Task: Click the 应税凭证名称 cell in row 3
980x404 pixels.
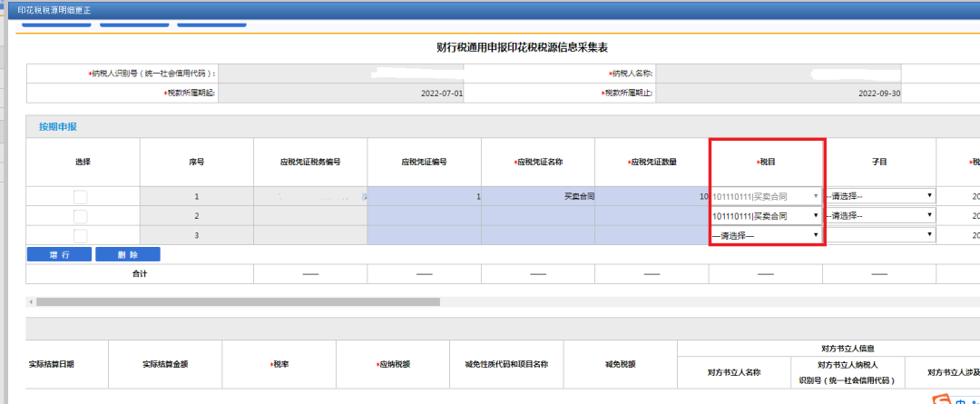Action: (538, 235)
